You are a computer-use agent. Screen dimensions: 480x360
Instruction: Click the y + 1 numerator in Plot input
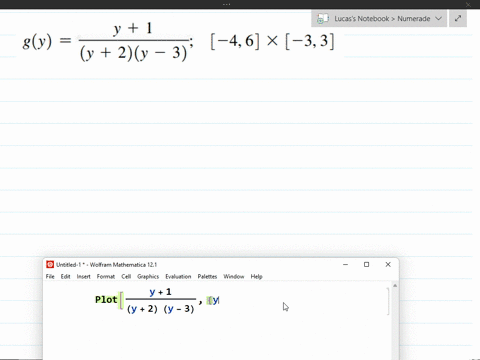[160, 292]
